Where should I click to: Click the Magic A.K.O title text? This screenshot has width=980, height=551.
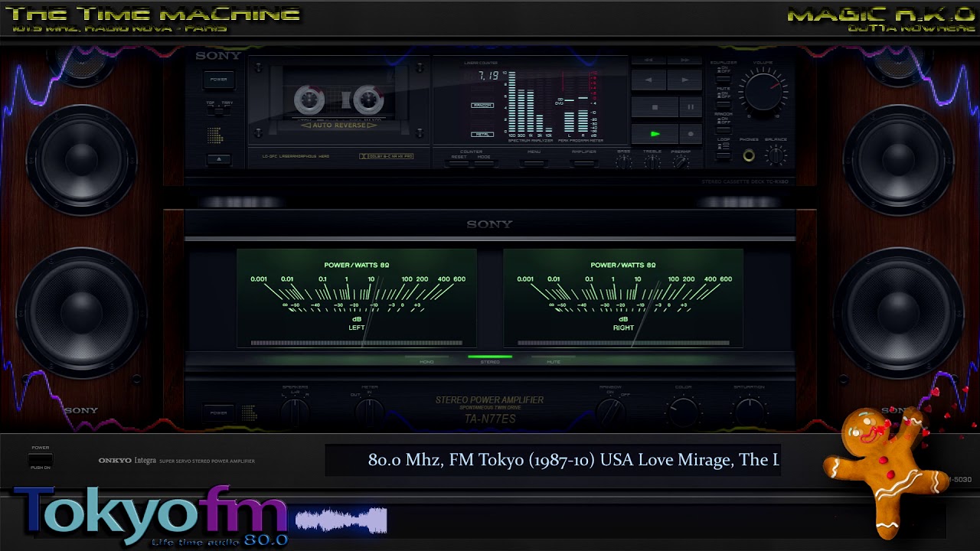[x=881, y=14]
